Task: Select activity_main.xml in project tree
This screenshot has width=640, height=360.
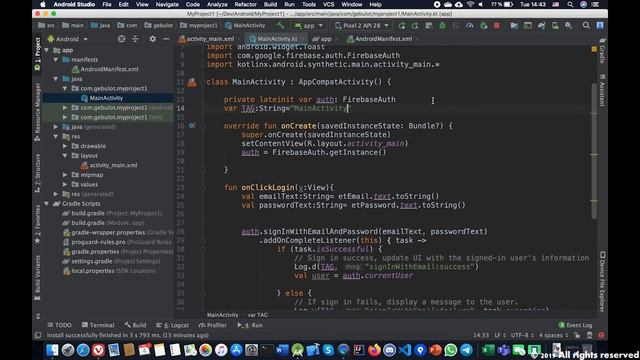Action: 109,165
